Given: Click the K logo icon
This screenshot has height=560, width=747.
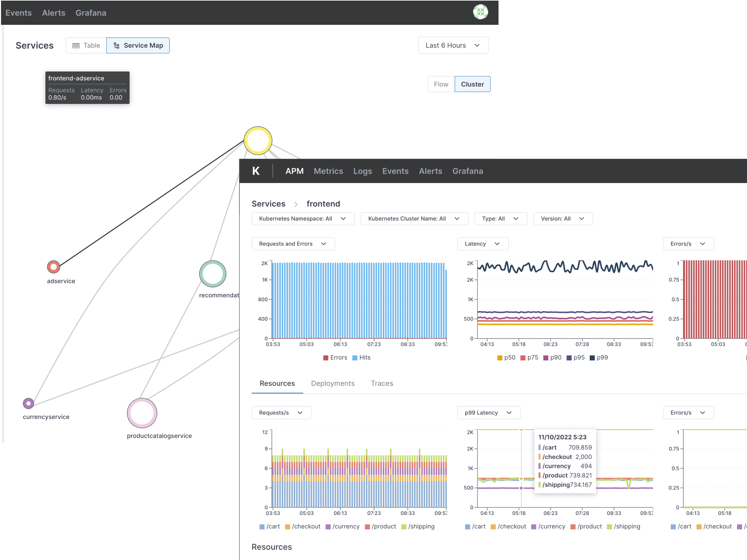Looking at the screenshot, I should (x=256, y=171).
